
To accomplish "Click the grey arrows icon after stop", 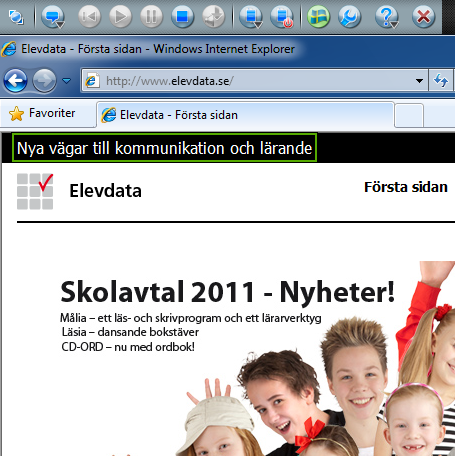I will 213,16.
